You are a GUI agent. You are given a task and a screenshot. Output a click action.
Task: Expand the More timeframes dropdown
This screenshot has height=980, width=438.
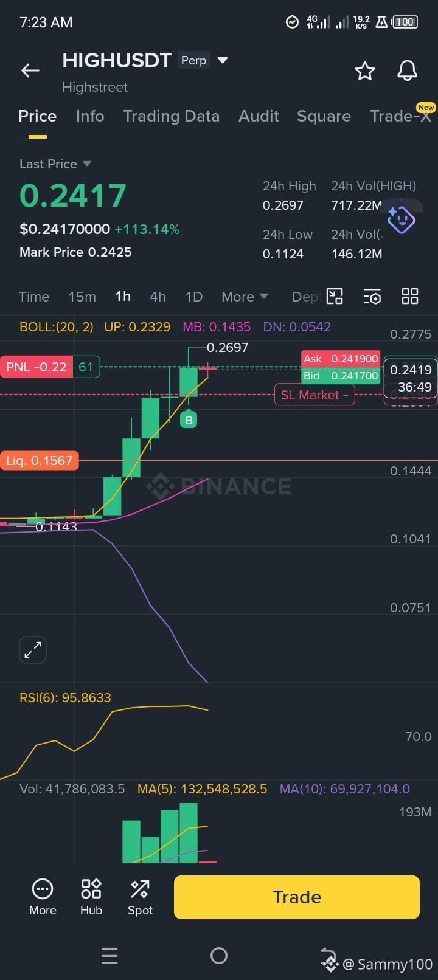tap(245, 297)
